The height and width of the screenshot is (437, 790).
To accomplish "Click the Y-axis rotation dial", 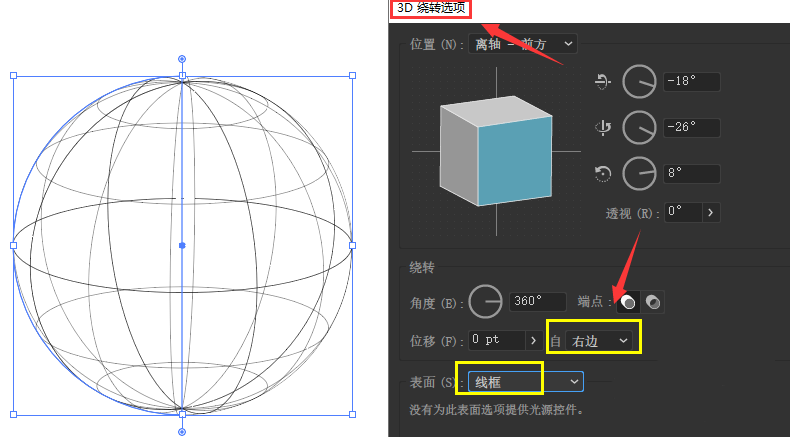I will pos(639,128).
